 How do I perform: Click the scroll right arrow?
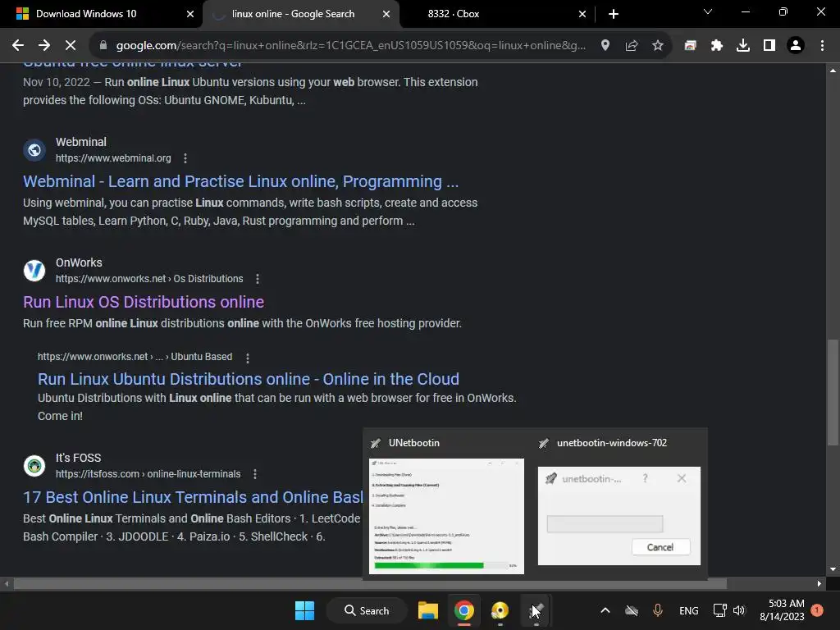819,583
